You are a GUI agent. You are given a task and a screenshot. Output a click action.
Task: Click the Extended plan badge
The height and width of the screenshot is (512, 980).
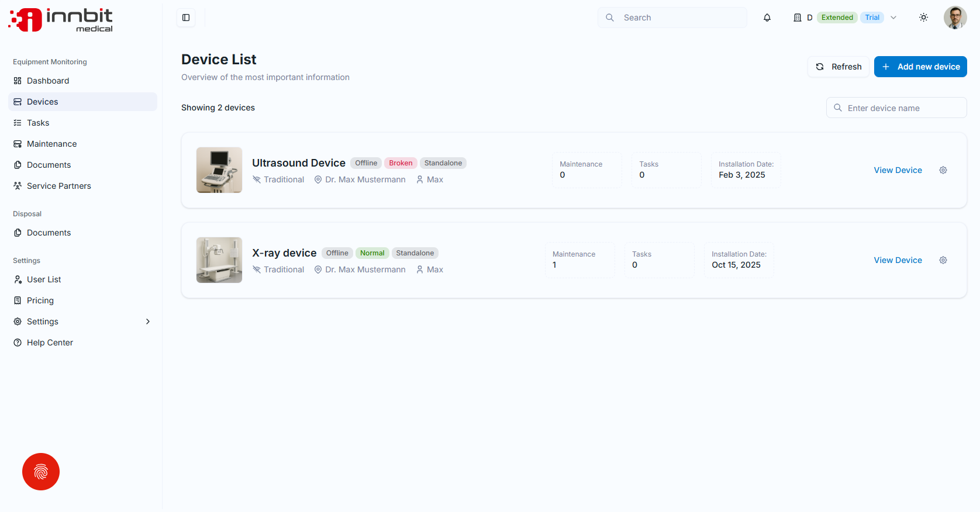tap(837, 18)
